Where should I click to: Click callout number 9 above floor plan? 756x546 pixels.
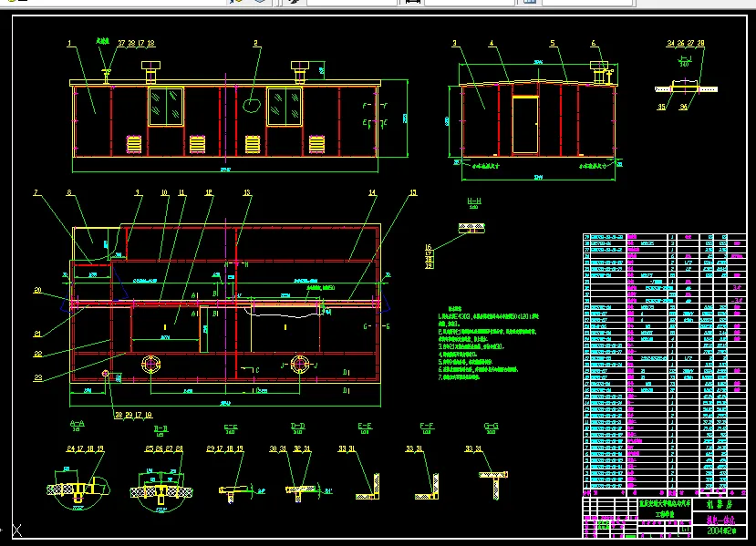(138, 192)
